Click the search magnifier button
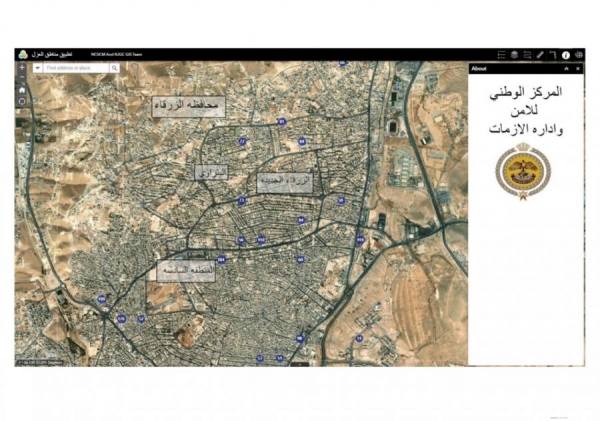Image resolution: width=600 pixels, height=421 pixels. pos(115,68)
